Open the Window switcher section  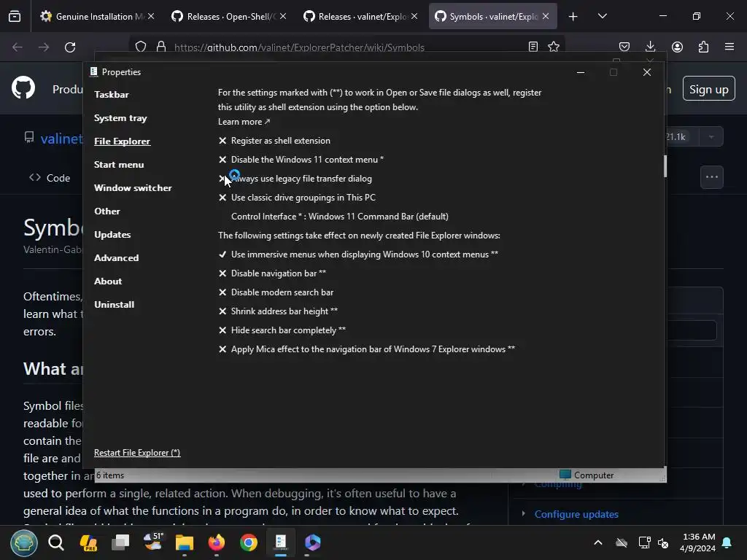click(133, 187)
